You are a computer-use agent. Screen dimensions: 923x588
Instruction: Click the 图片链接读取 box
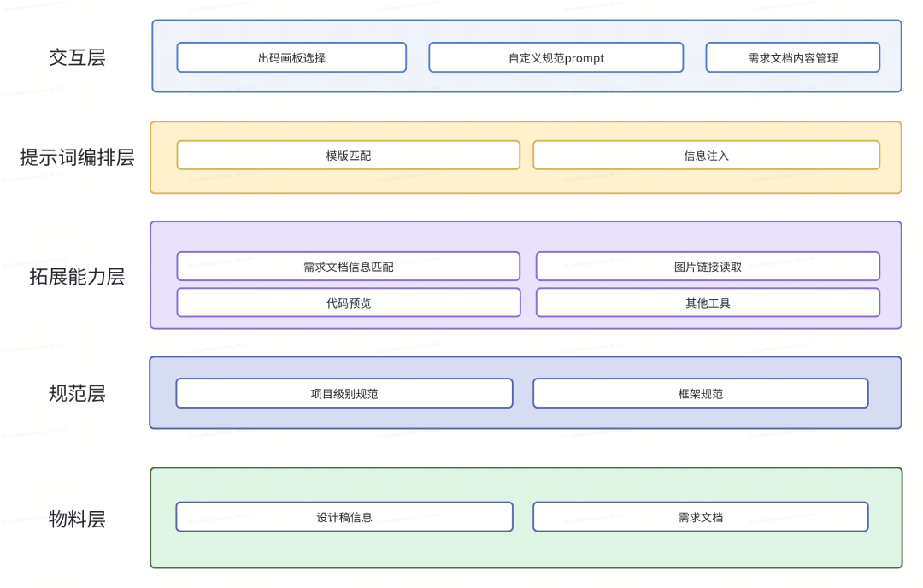tap(708, 266)
